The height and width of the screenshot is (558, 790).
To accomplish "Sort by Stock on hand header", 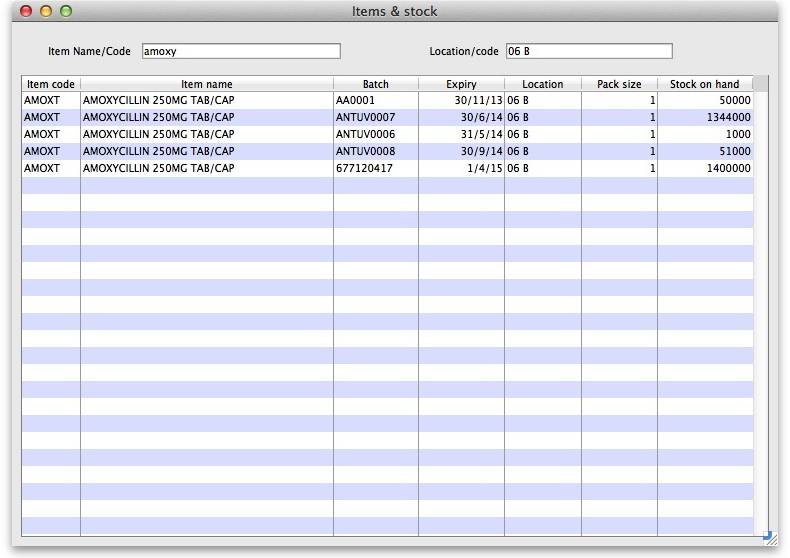I will [x=704, y=84].
